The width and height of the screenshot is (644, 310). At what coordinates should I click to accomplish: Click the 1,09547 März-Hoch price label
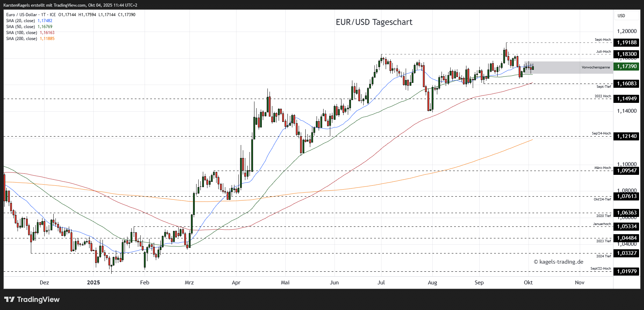pyautogui.click(x=627, y=171)
